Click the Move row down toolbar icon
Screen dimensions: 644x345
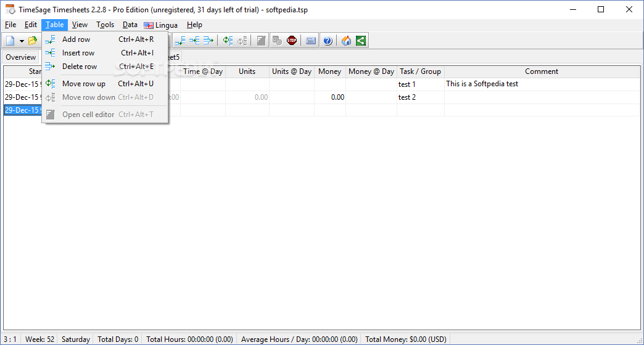(x=242, y=41)
